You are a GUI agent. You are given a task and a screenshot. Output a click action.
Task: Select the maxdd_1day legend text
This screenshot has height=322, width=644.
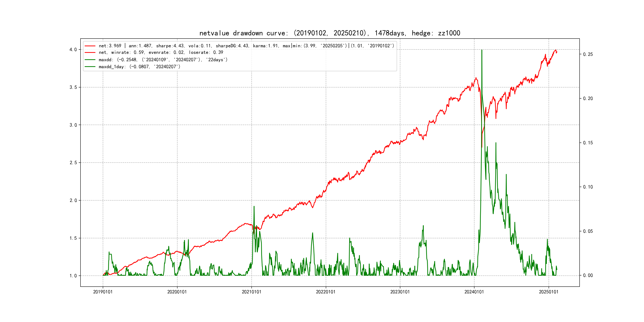[139, 67]
